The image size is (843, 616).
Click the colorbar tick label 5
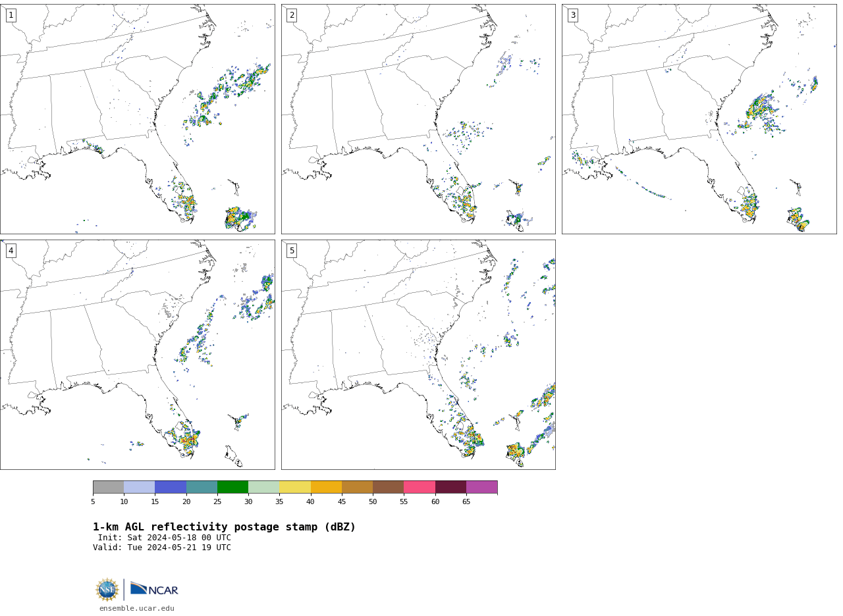tap(93, 502)
